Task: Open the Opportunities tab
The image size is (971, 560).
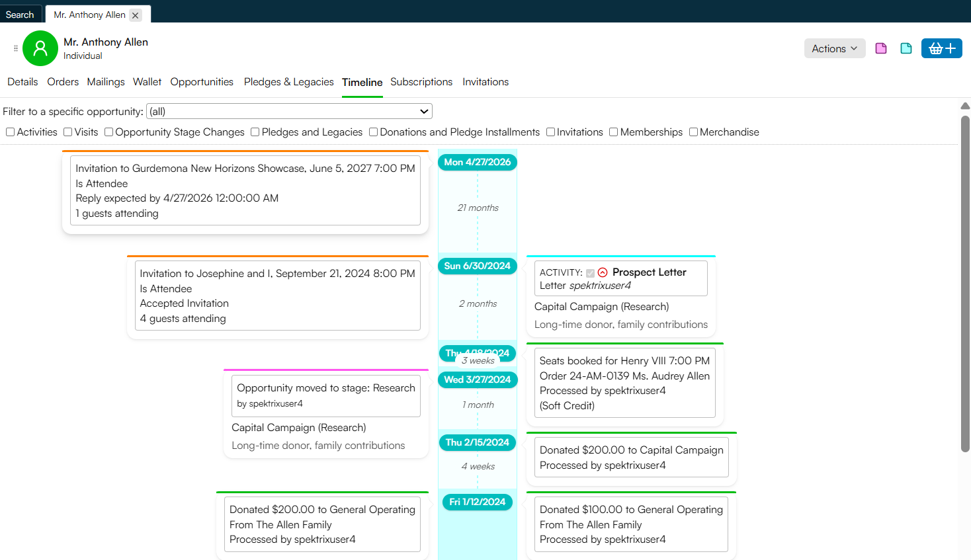Action: pyautogui.click(x=202, y=82)
